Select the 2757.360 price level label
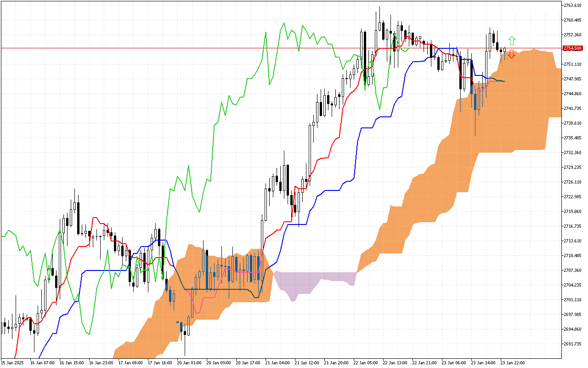The width and height of the screenshot is (588, 368). (573, 35)
